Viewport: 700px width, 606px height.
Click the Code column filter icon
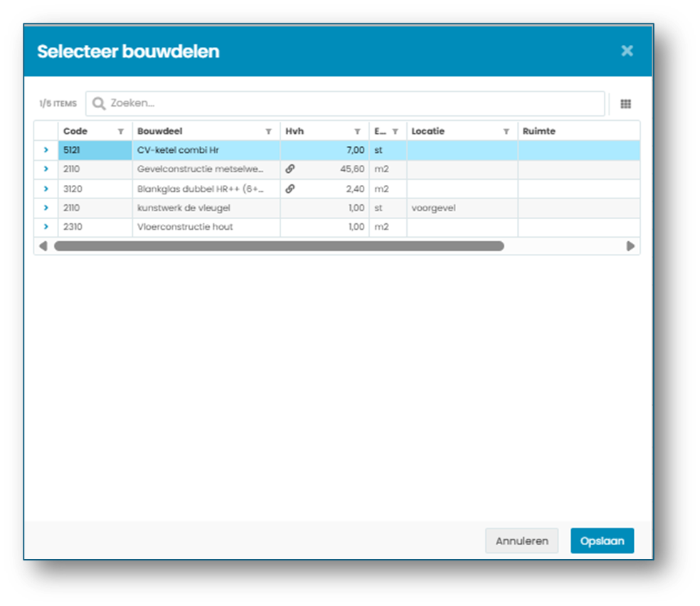coord(120,132)
